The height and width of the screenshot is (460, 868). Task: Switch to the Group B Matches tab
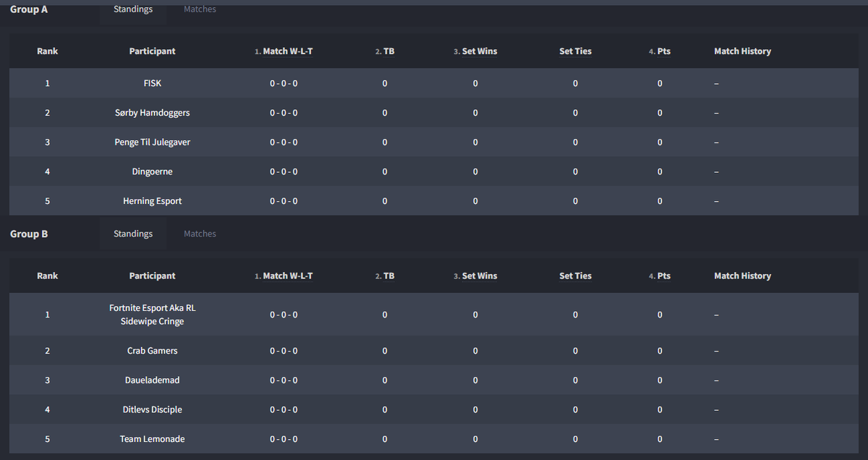click(x=200, y=234)
